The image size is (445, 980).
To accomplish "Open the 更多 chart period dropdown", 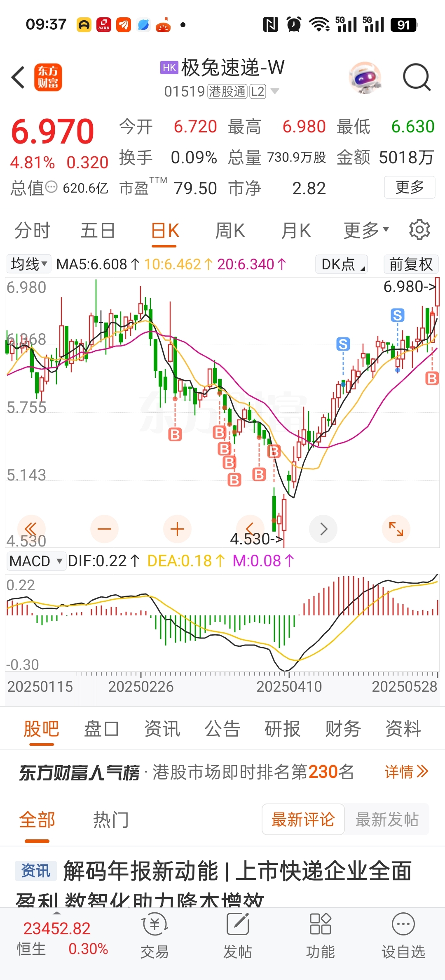I will point(366,230).
